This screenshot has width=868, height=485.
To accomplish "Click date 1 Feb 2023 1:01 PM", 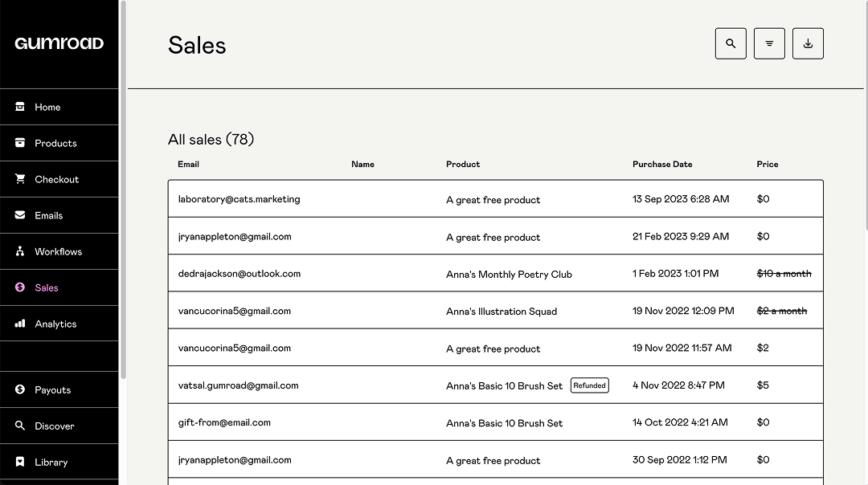I will pyautogui.click(x=675, y=273).
